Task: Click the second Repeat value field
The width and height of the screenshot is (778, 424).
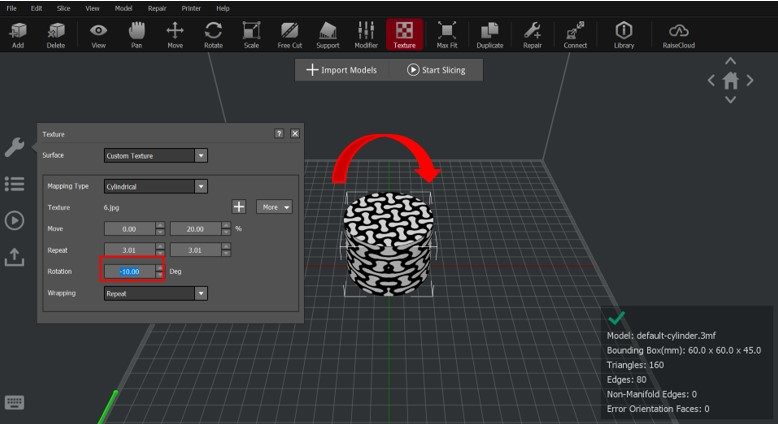Action: tap(195, 250)
